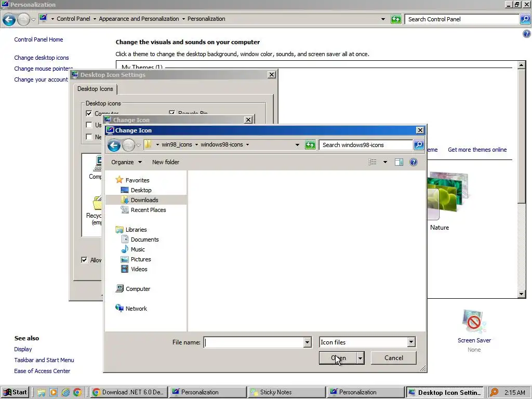Select the Favorites star in navigation pane
532x399 pixels.
(119, 180)
